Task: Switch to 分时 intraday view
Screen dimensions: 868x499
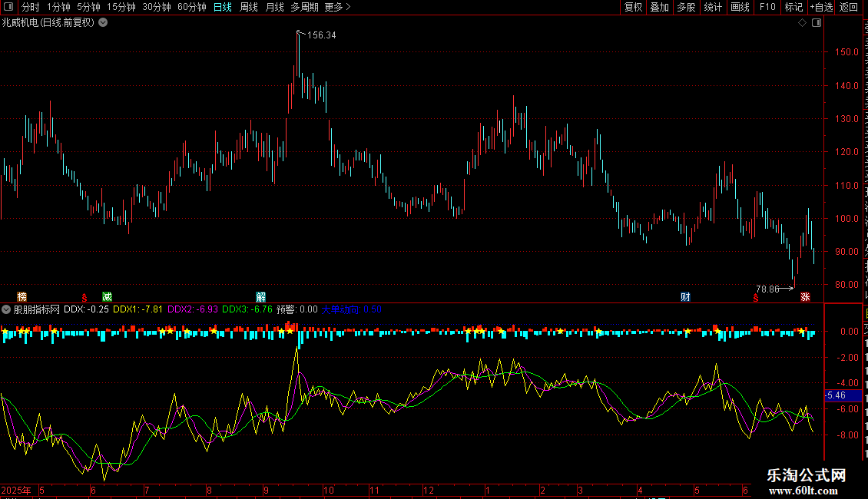Action: pos(30,7)
